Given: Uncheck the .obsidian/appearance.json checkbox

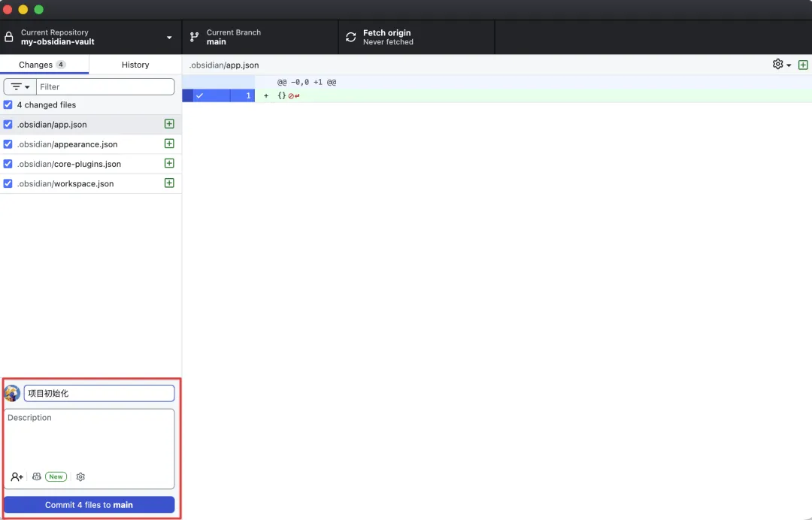Looking at the screenshot, I should tap(8, 144).
